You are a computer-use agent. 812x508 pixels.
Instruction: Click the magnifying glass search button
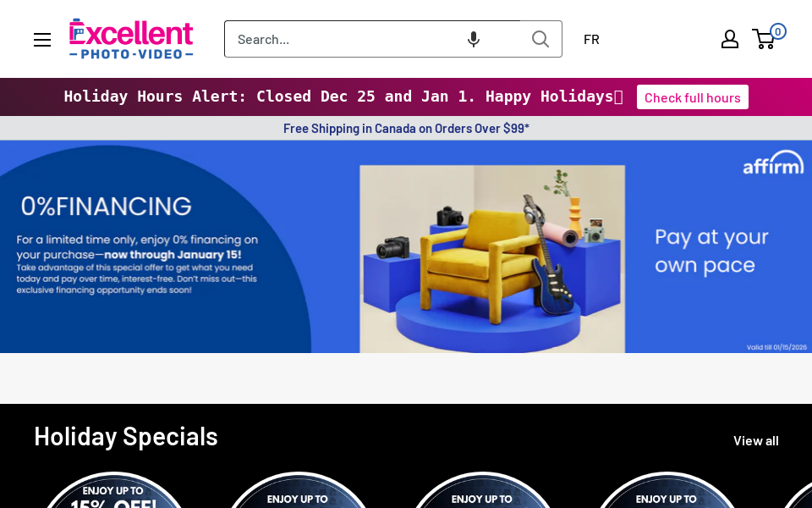(x=540, y=40)
